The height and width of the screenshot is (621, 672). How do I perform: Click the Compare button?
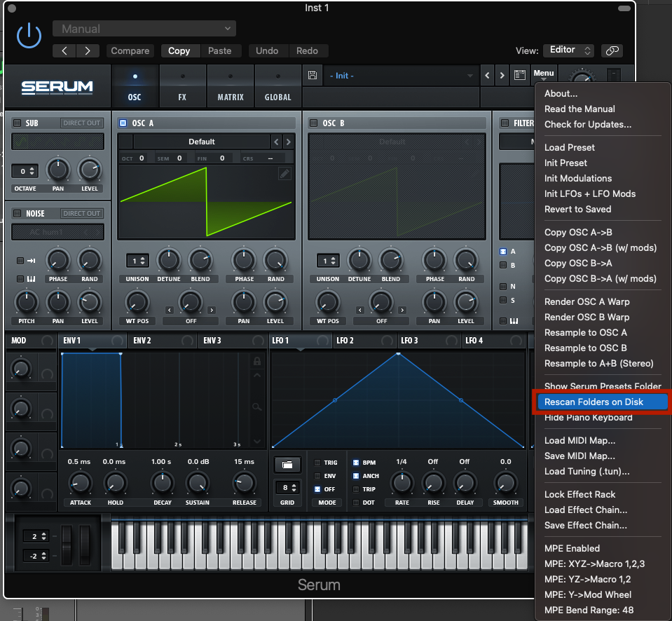(x=130, y=50)
